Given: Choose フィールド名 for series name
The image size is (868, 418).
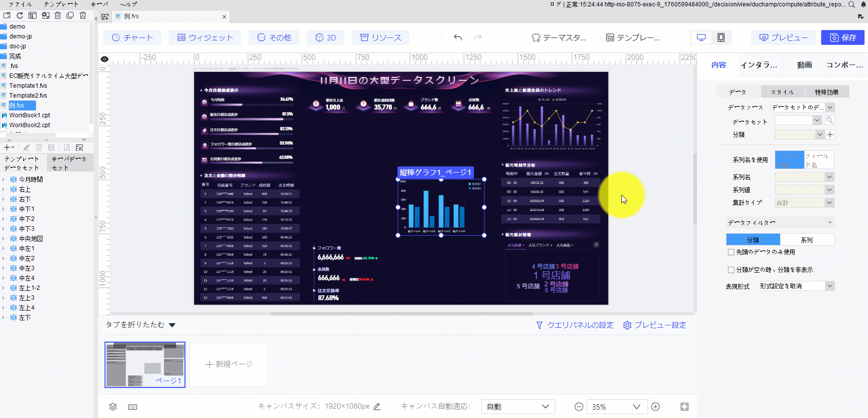Looking at the screenshot, I should (x=819, y=160).
